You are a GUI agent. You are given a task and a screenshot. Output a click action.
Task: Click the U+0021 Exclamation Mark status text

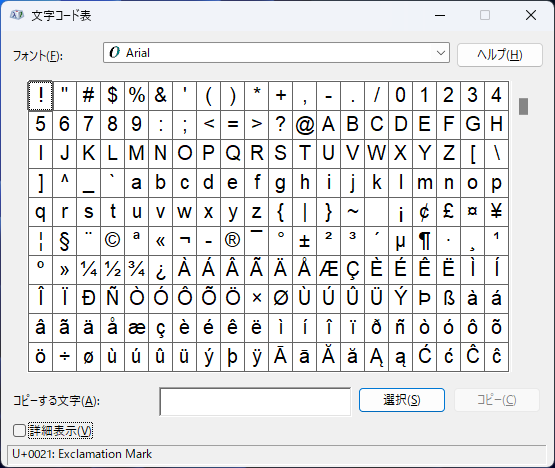point(82,454)
